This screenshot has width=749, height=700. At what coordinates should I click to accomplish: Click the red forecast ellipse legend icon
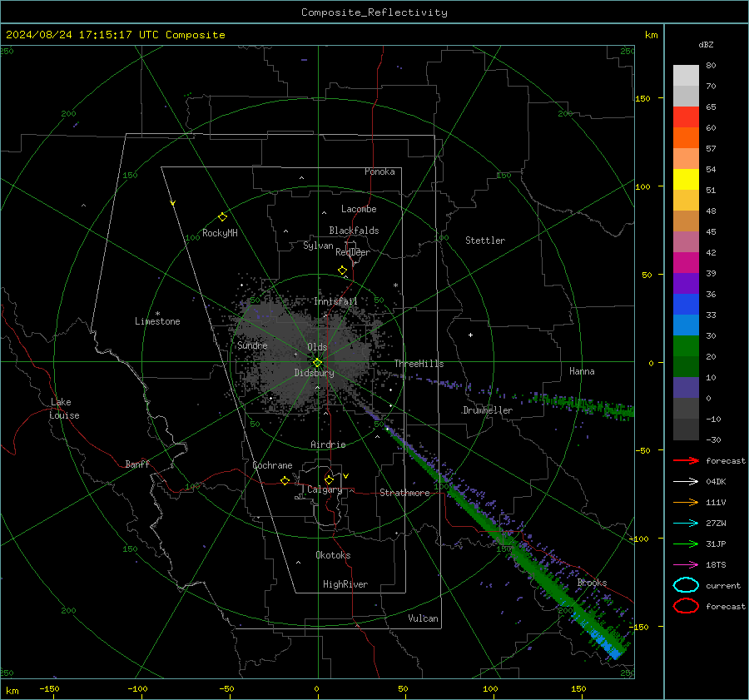point(686,606)
